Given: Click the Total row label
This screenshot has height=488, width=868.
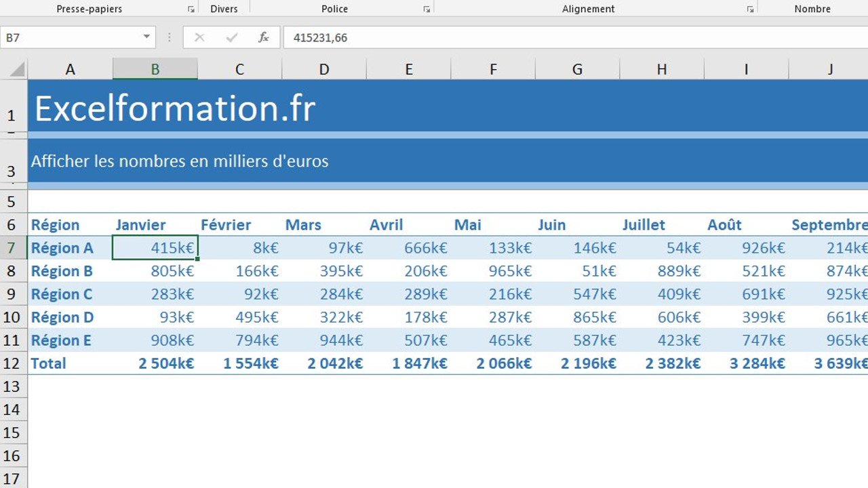Looking at the screenshot, I should [x=71, y=363].
